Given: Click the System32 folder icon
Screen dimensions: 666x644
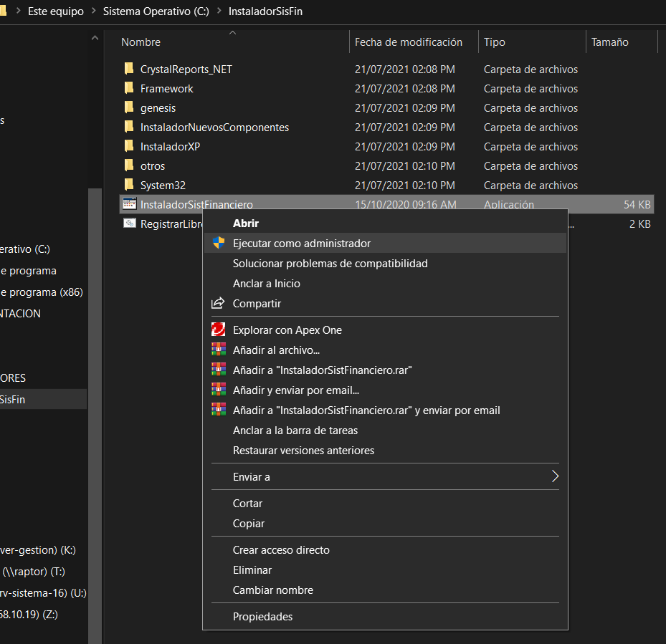Looking at the screenshot, I should click(129, 185).
